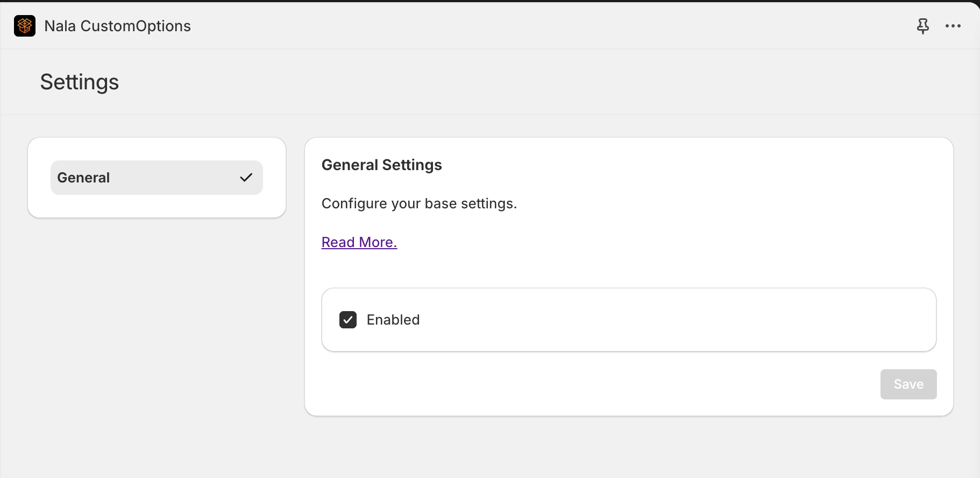Click the Configure your base settings description

418,203
